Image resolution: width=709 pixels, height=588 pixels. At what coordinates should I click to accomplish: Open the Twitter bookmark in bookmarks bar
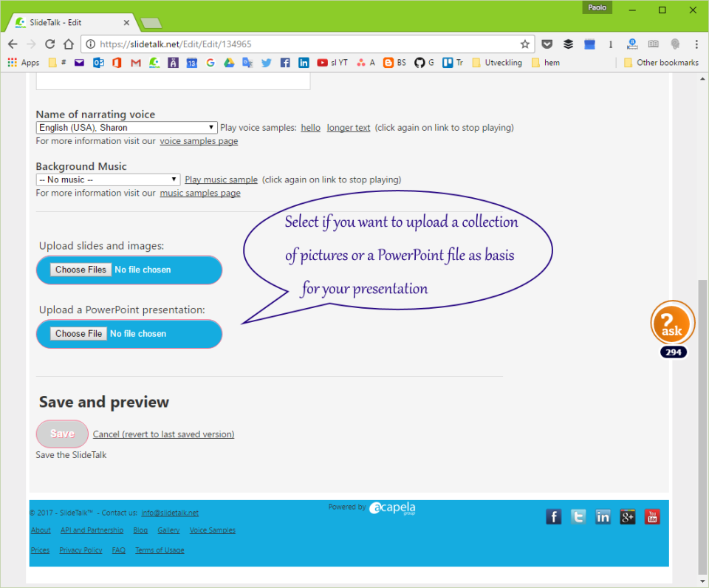267,62
